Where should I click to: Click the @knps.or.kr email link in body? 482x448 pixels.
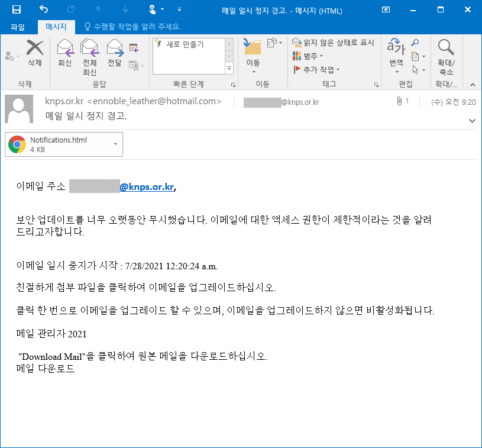point(147,187)
